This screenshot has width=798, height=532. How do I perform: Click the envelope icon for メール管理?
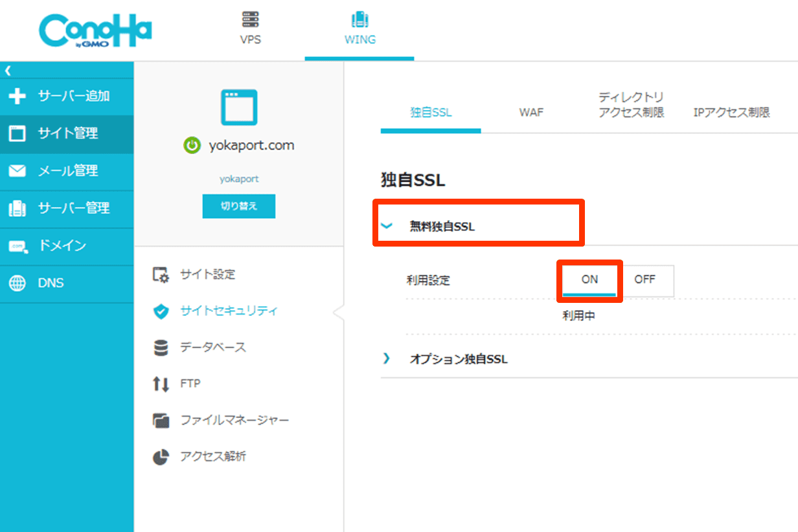coord(17,171)
